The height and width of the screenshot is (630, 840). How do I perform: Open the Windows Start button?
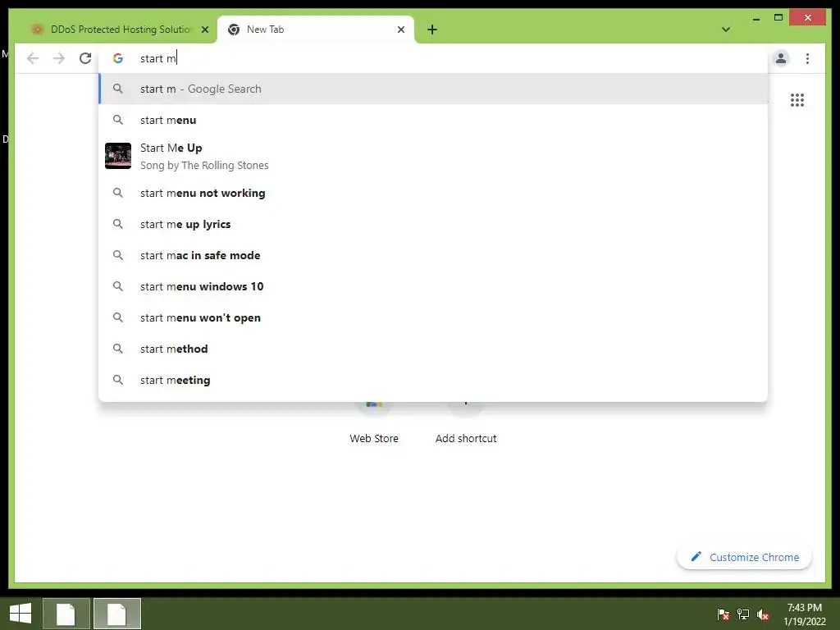tap(21, 614)
